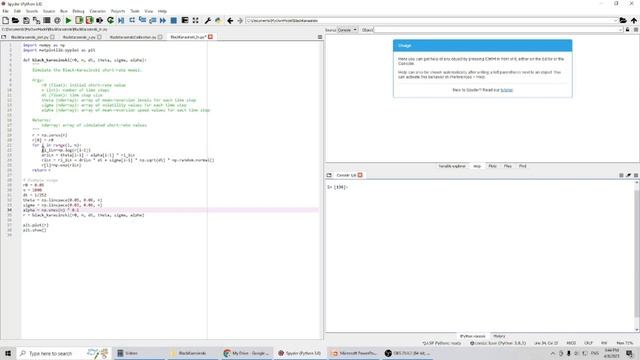640x360 pixels.
Task: Click the IPython console input prompt
Action: [337, 187]
